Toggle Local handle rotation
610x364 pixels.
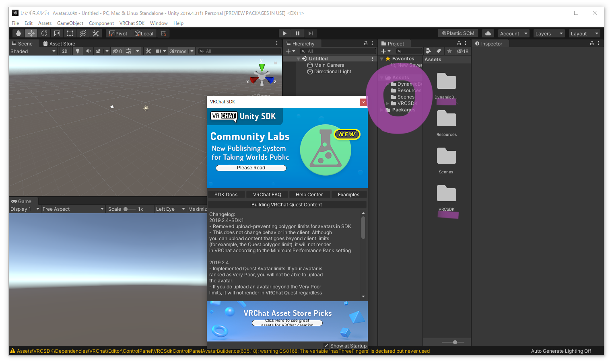point(144,33)
